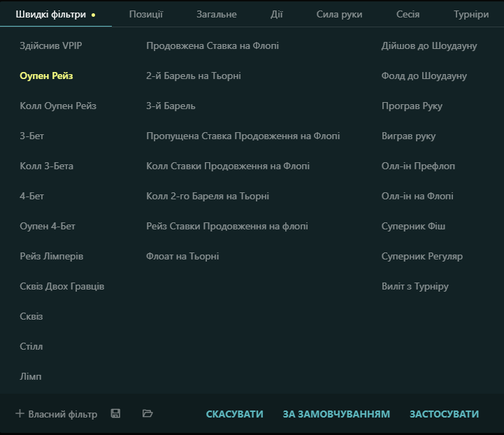Toggle the 3-Бет filter
504x435 pixels.
[x=32, y=136]
